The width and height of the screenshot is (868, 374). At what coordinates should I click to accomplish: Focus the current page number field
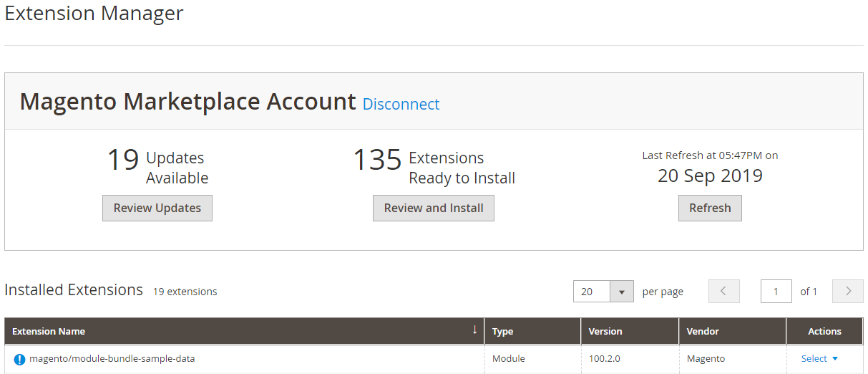[776, 292]
